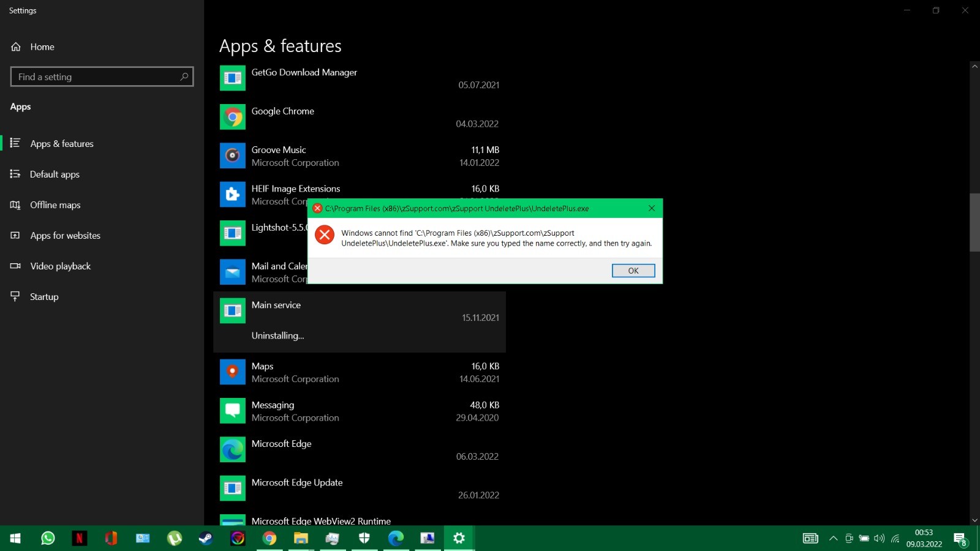Open uTorrent from the taskbar
980x551 pixels.
click(x=175, y=538)
